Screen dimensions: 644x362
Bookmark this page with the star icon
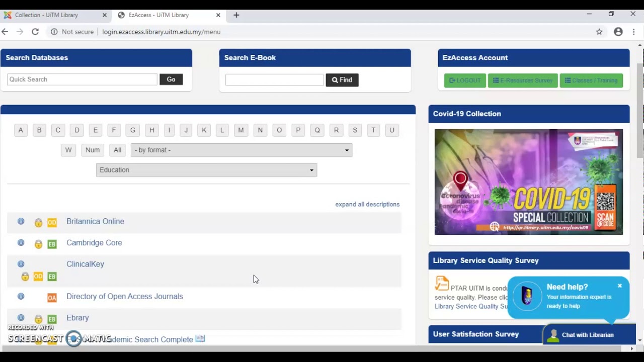(599, 32)
